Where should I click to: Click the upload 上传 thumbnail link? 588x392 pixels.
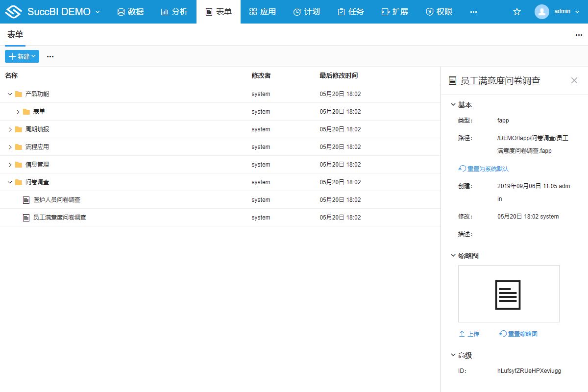[x=469, y=334]
